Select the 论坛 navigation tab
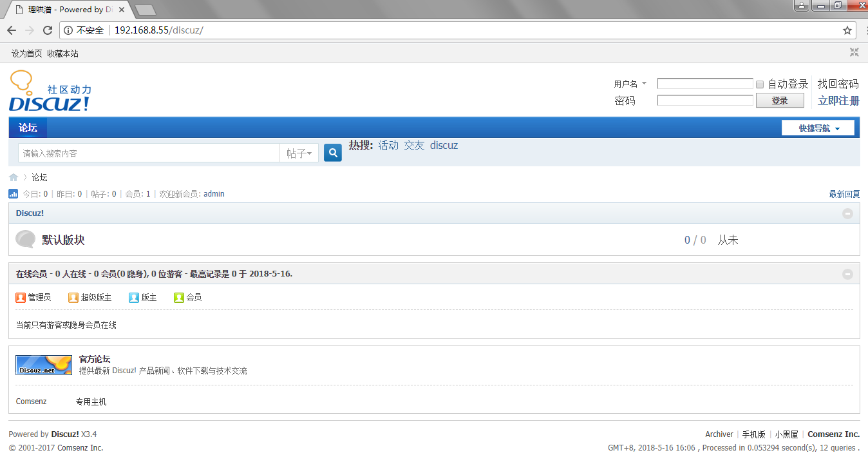The width and height of the screenshot is (868, 466). point(28,128)
